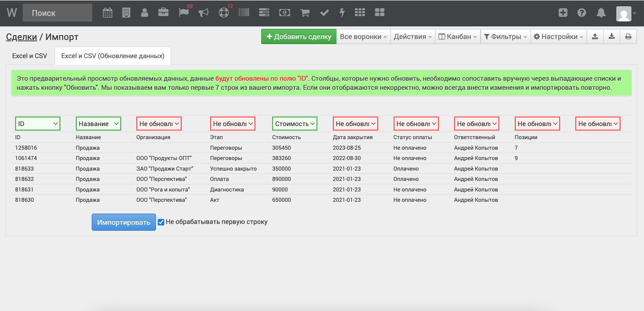Open the calendar icon in top bar
Viewport: 644px width, 311px height.
click(x=107, y=13)
